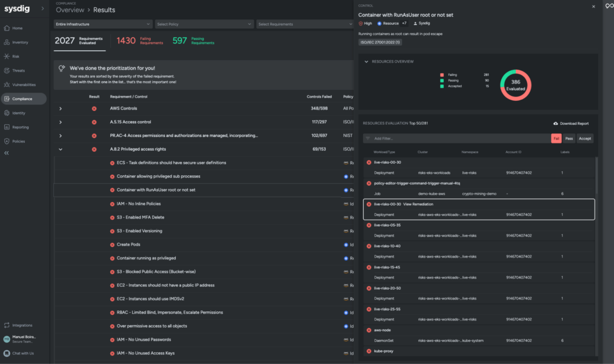Open Container running as privileged control

coord(146,259)
